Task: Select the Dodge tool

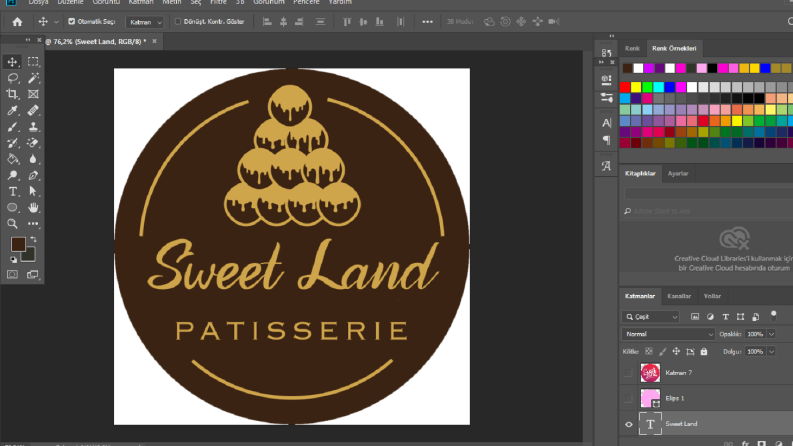Action: pos(12,175)
